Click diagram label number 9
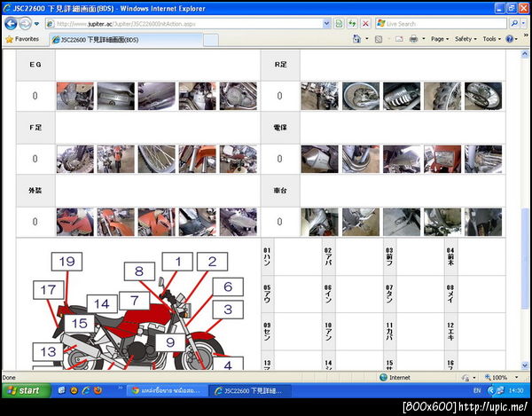532x416 pixels. coord(170,342)
